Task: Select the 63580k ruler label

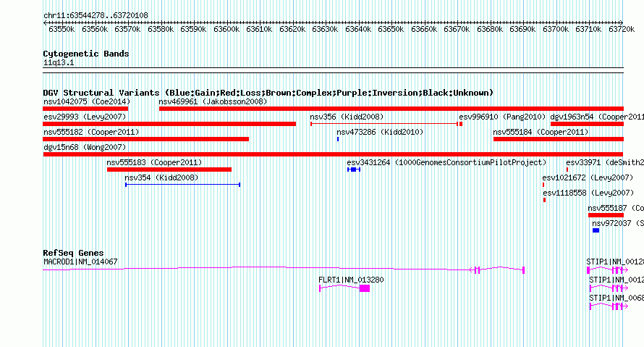Action: click(x=161, y=30)
